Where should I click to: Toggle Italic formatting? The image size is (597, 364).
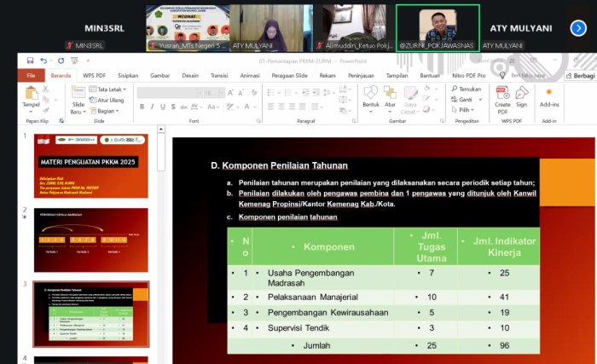coord(152,107)
